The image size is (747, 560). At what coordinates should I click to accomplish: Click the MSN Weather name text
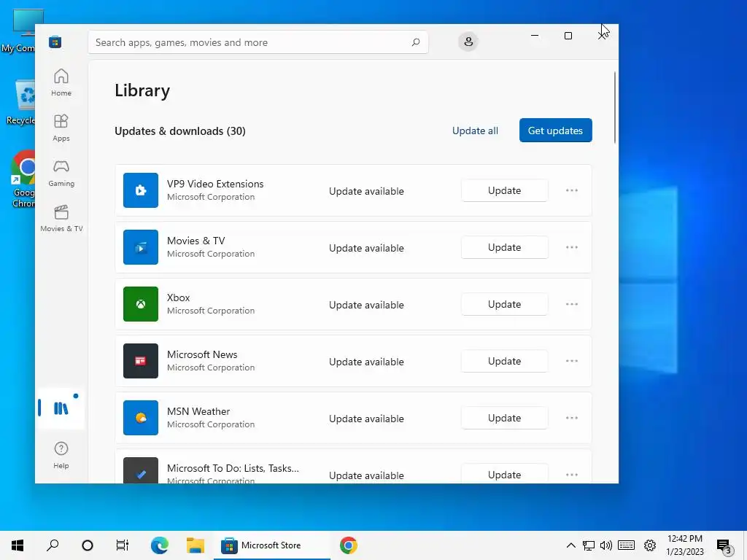pyautogui.click(x=198, y=411)
